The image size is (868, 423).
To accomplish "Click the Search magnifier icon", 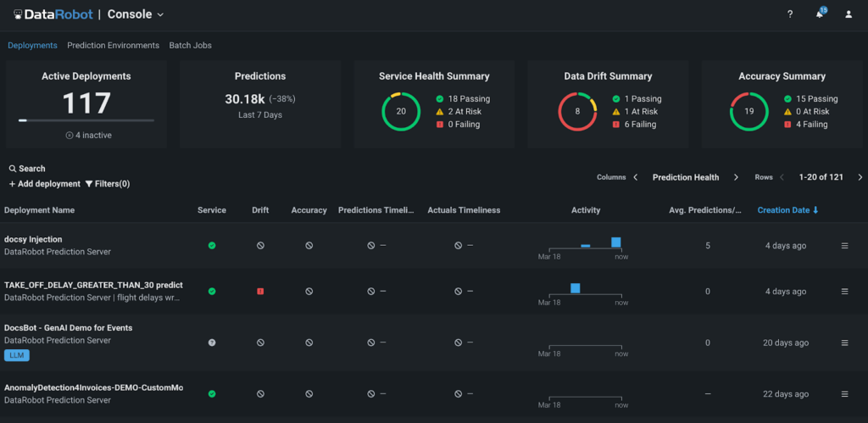I will click(x=13, y=169).
